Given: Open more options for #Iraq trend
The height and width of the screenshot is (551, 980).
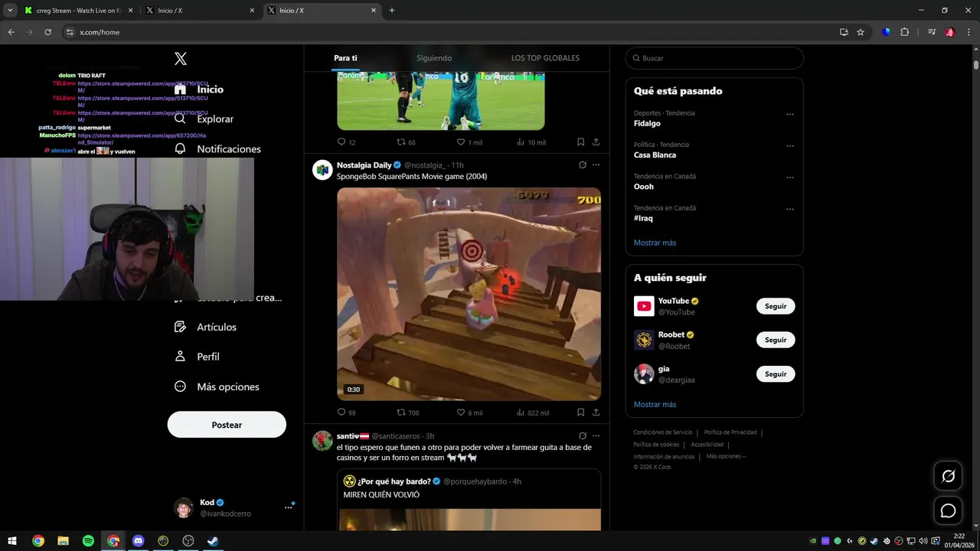Looking at the screenshot, I should pos(789,209).
